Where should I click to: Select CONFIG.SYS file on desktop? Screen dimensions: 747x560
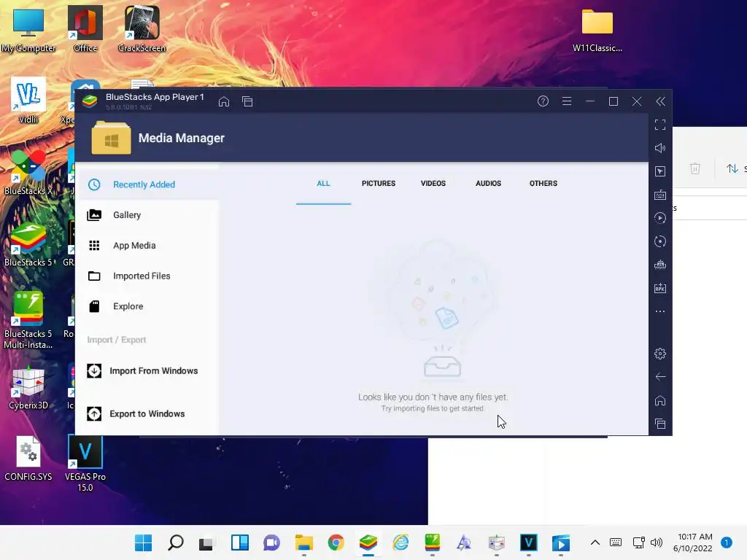click(x=28, y=459)
